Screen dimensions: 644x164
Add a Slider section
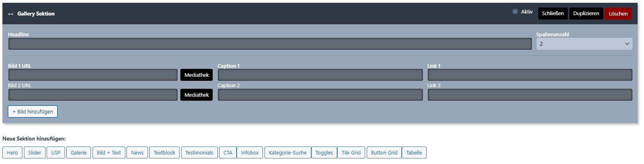(34, 153)
